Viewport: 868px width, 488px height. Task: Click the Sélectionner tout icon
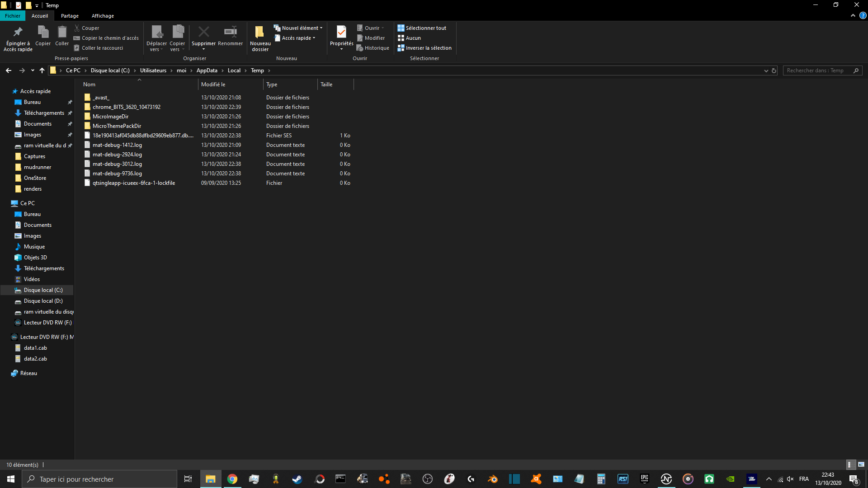[x=401, y=28]
